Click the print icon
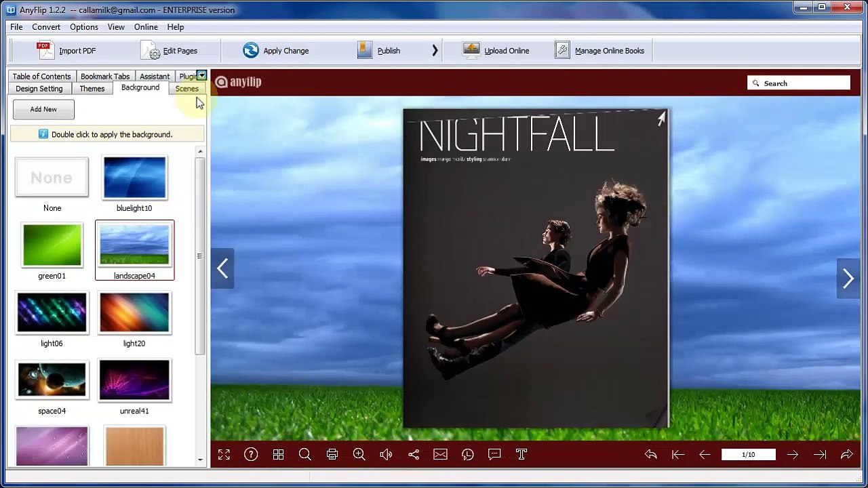Image resolution: width=868 pixels, height=488 pixels. (332, 455)
